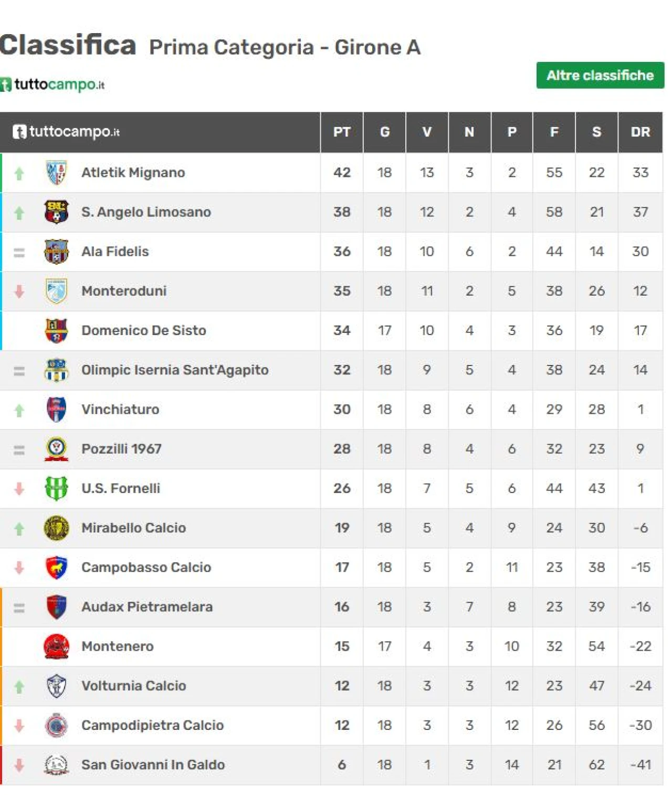Click the tuttocampo.it logo in table header
Image resolution: width=672 pixels, height=795 pixels.
67,132
